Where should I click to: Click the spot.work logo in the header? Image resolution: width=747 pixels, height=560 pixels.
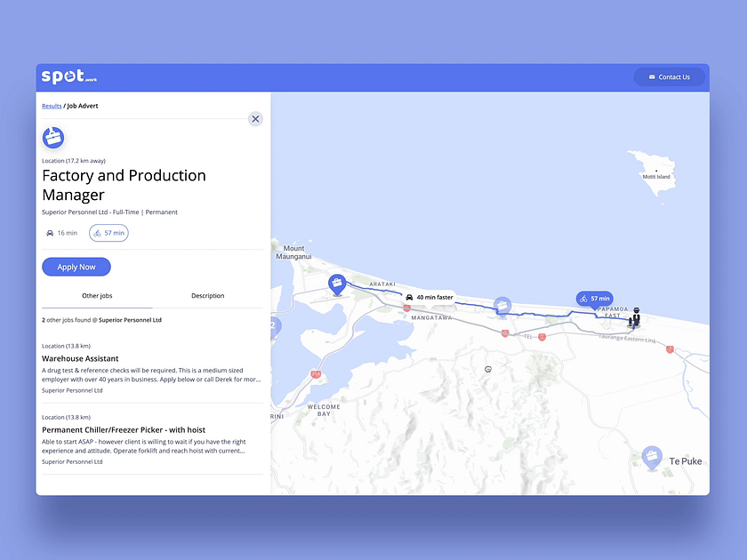click(68, 76)
